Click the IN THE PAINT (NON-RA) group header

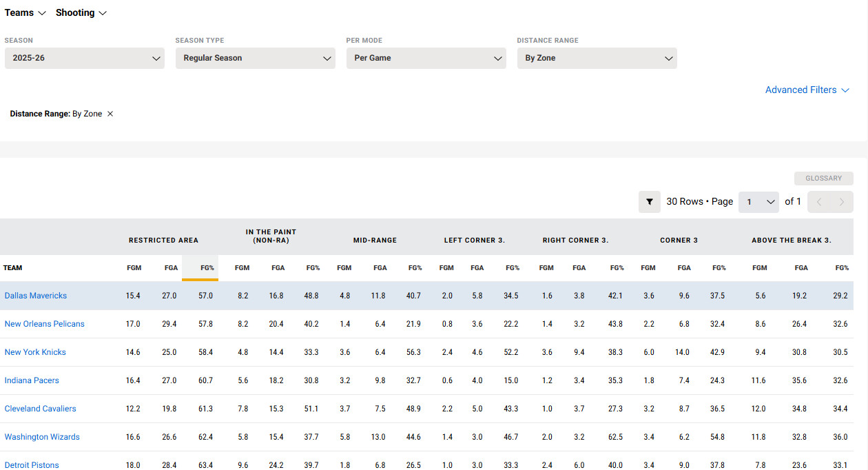coord(271,236)
